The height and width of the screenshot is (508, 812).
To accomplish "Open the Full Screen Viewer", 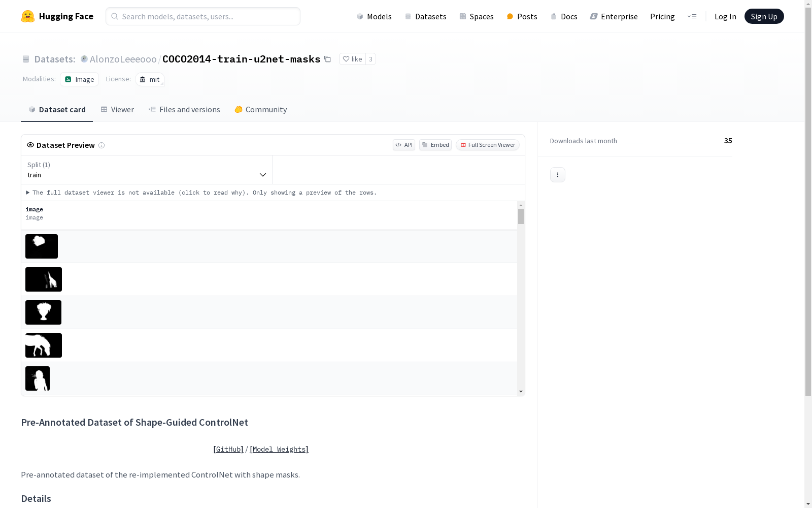I will click(488, 145).
